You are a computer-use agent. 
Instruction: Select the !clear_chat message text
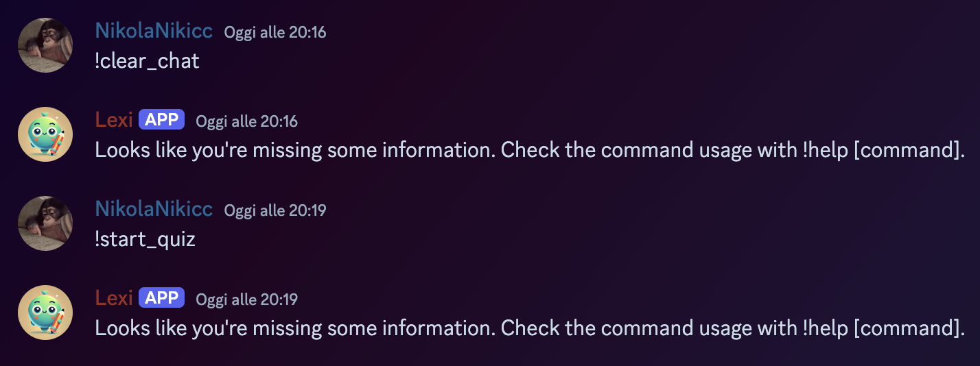point(147,61)
